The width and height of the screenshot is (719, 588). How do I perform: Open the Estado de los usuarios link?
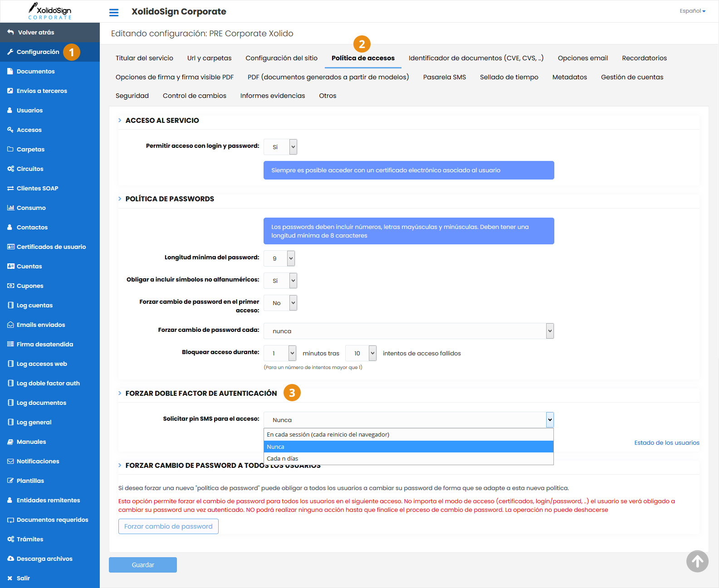667,442
